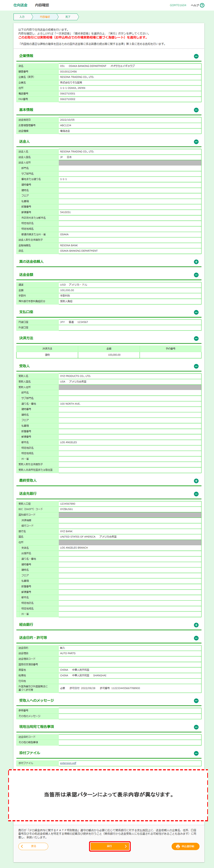214x868 pixels.
Task: Open the extension.pdf attachment link
Action: pyautogui.click(x=68, y=763)
